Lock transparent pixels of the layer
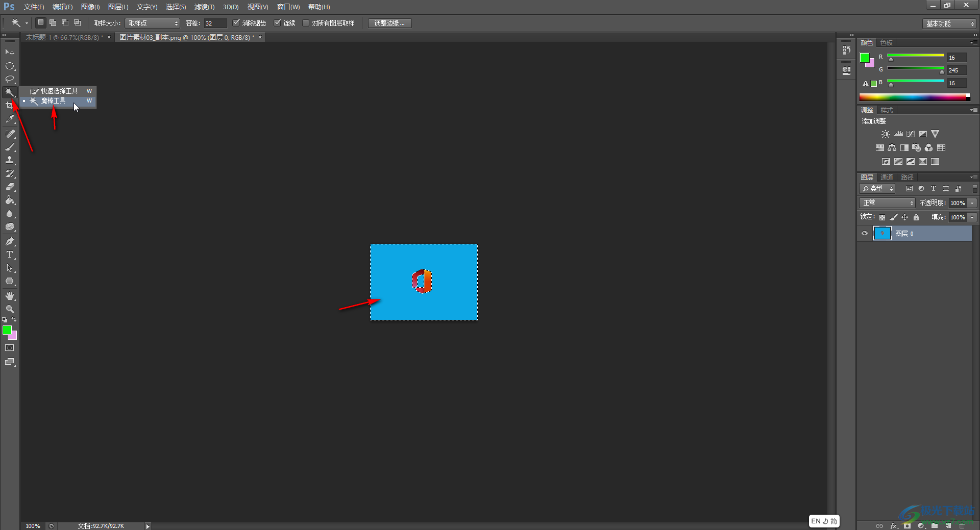The image size is (980, 530). point(882,217)
